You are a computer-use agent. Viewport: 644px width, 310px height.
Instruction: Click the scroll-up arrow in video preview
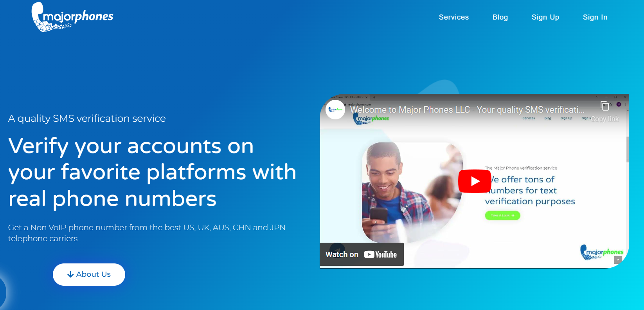pos(618,260)
